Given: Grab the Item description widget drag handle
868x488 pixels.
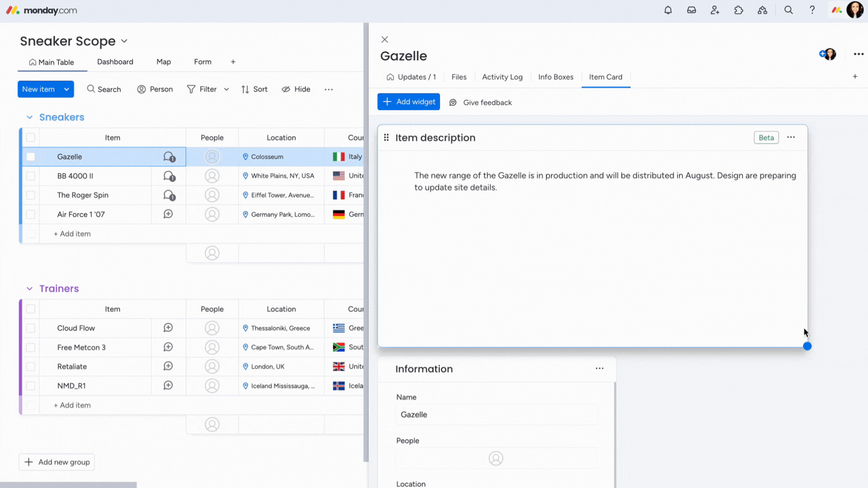Looking at the screenshot, I should [x=386, y=137].
